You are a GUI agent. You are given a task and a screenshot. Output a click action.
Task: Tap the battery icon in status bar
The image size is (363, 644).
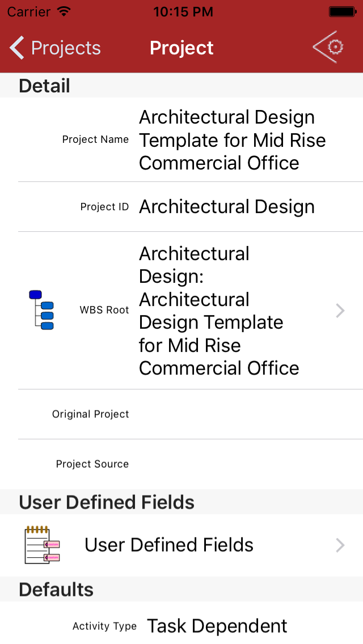tap(342, 11)
